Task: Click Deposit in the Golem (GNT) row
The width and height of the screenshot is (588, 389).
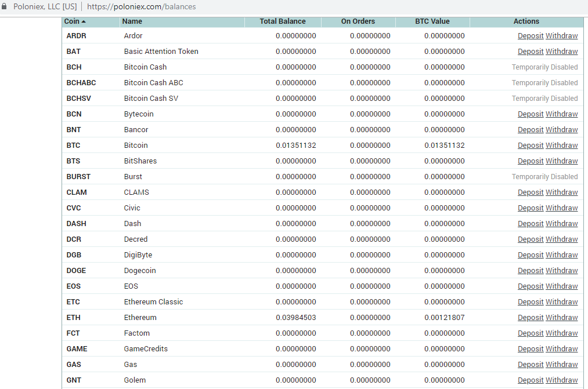Action: pyautogui.click(x=531, y=380)
